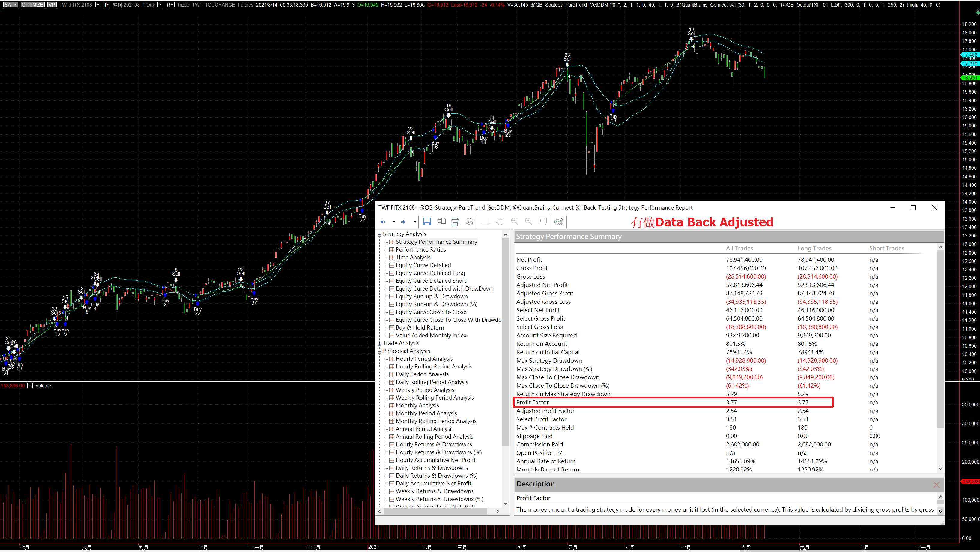Toggle the Volume indicator checkbox
This screenshot has height=552, width=980.
[30, 386]
